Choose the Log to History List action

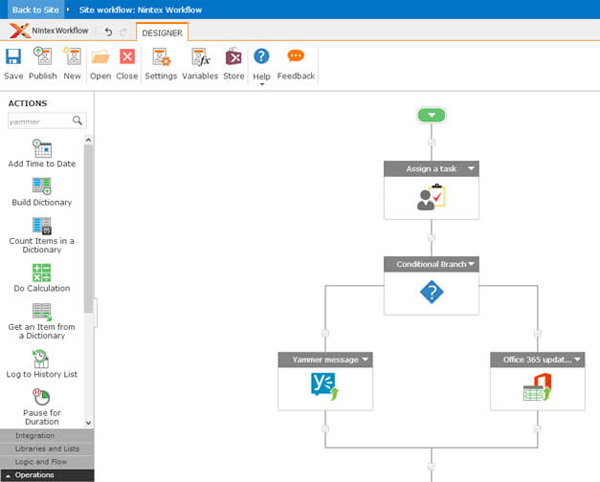point(42,359)
